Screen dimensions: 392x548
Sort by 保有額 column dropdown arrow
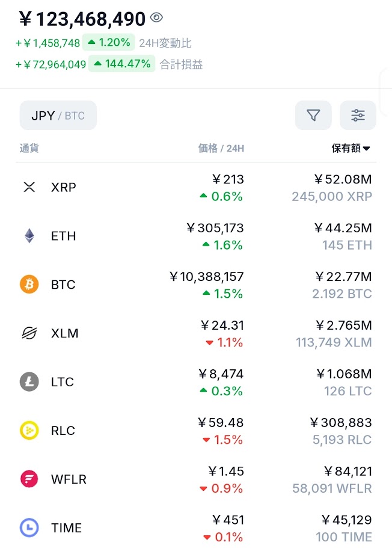pyautogui.click(x=366, y=149)
